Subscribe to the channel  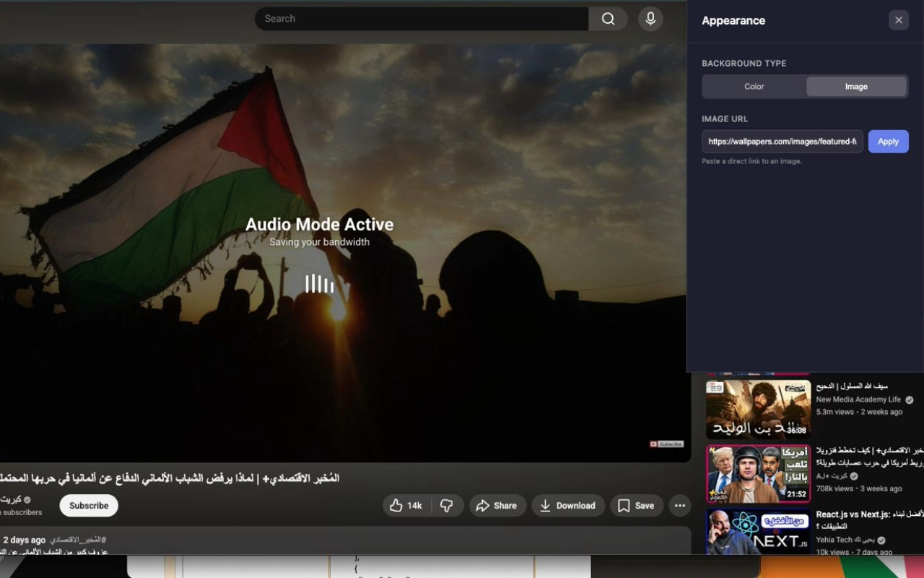(x=88, y=505)
